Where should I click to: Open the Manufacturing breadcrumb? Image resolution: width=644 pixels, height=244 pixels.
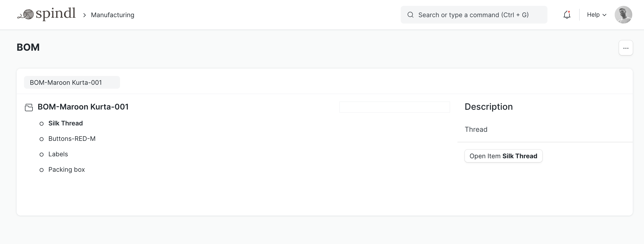pyautogui.click(x=112, y=15)
